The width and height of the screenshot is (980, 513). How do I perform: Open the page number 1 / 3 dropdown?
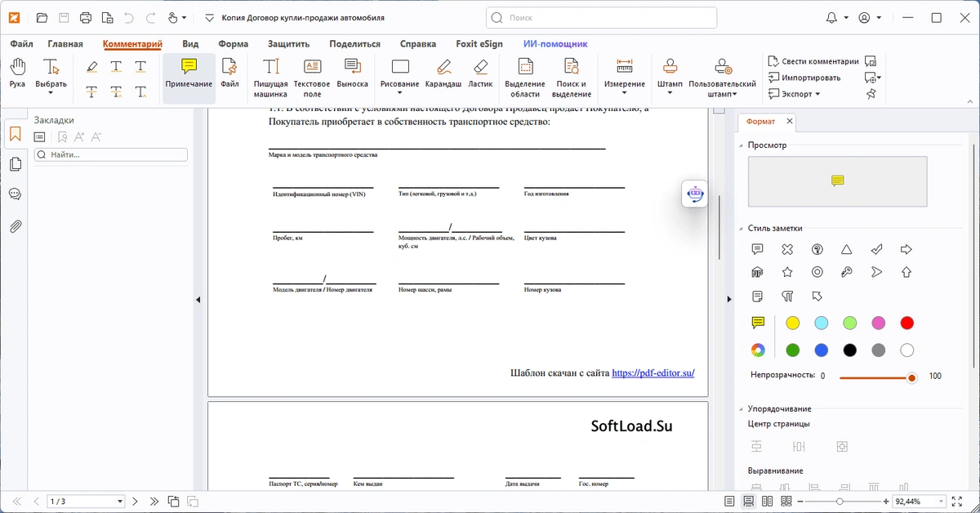click(x=120, y=501)
